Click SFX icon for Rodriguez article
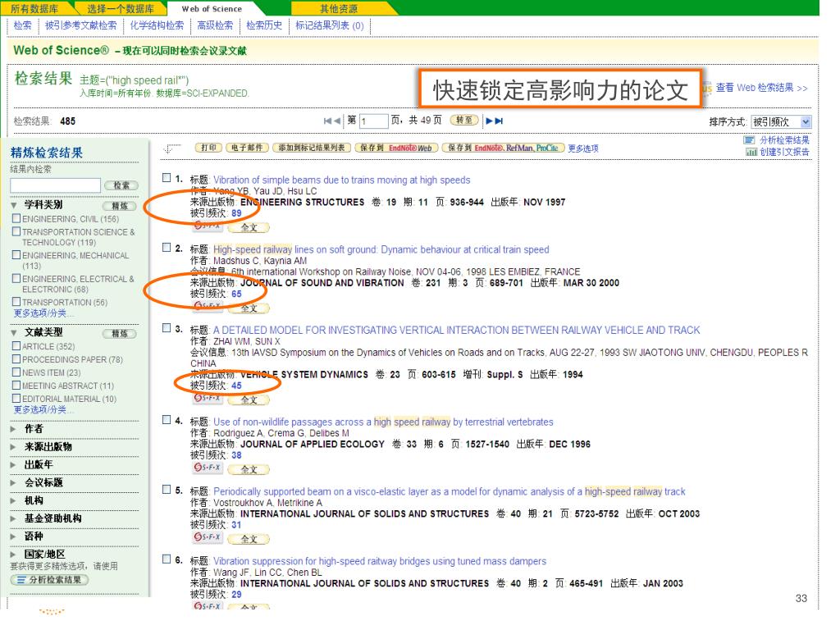Screen dimensions: 840x630 (x=208, y=468)
